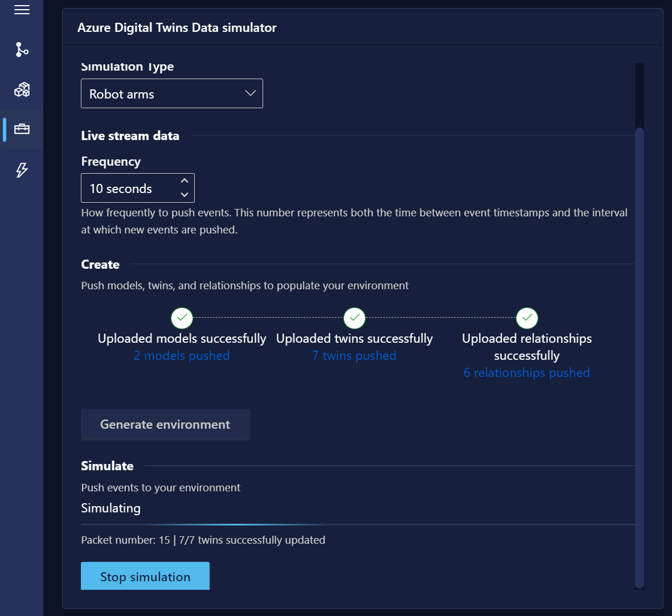Image resolution: width=672 pixels, height=616 pixels.
Task: Open the hamburger navigation menu
Action: pyautogui.click(x=22, y=10)
